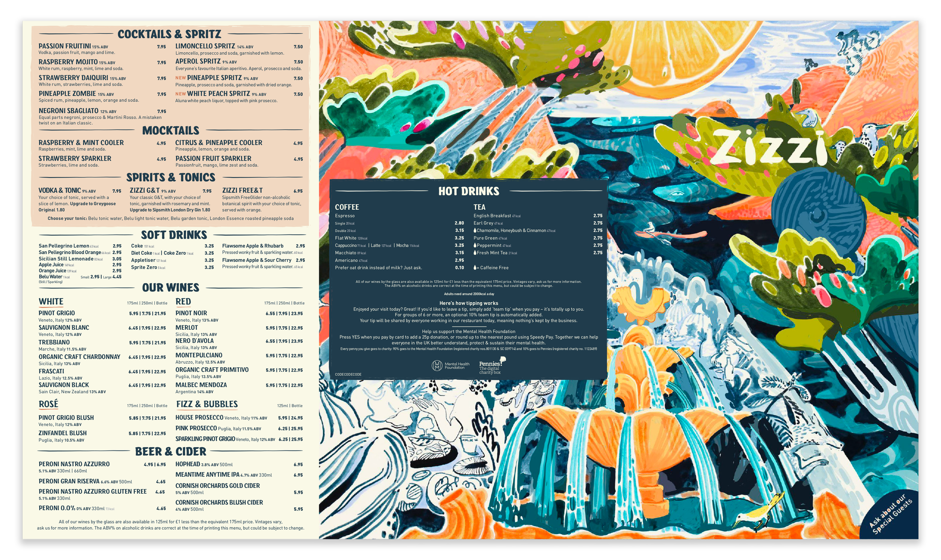
Task: Click the Sprite Zero soft drink
Action: pyautogui.click(x=144, y=267)
